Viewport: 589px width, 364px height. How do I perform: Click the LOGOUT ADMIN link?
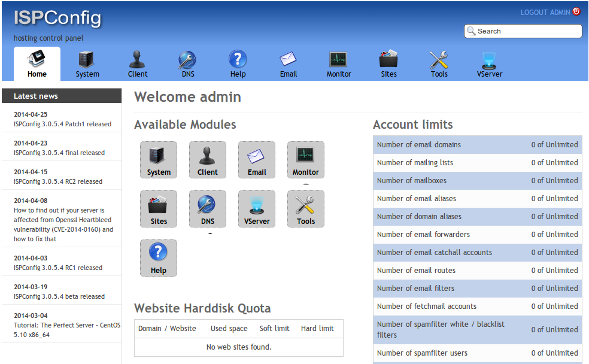tap(545, 13)
